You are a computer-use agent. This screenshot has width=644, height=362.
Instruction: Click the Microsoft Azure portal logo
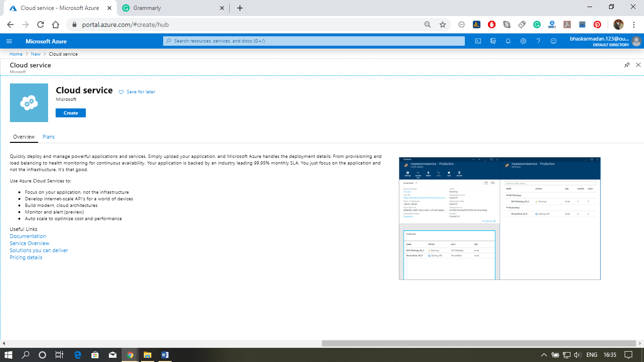coord(46,41)
